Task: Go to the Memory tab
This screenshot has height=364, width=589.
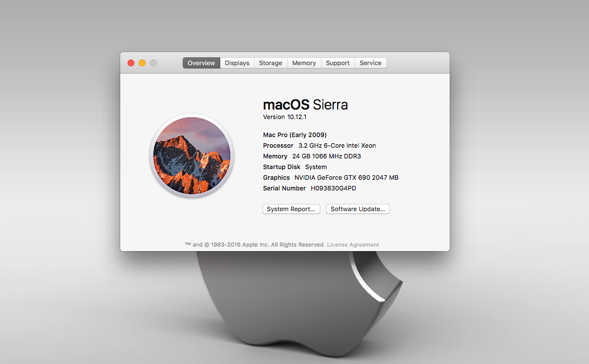Action: (x=304, y=63)
